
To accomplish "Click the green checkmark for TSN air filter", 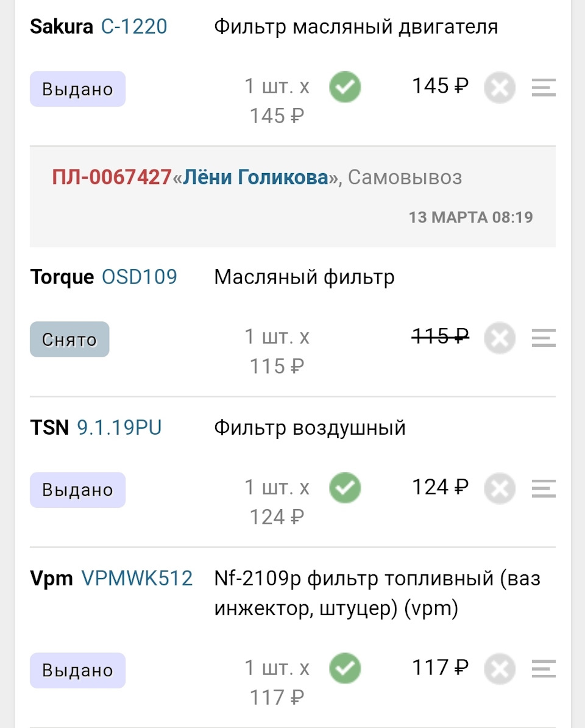I will [x=344, y=488].
